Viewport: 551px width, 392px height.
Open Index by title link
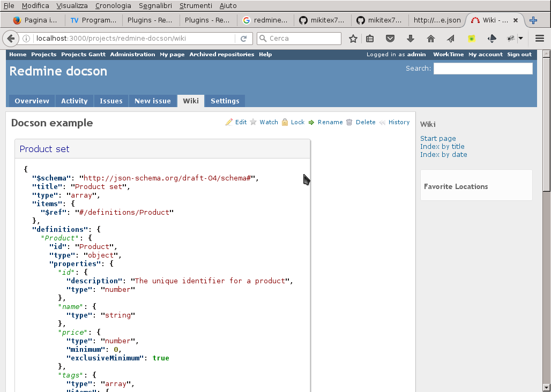(442, 146)
